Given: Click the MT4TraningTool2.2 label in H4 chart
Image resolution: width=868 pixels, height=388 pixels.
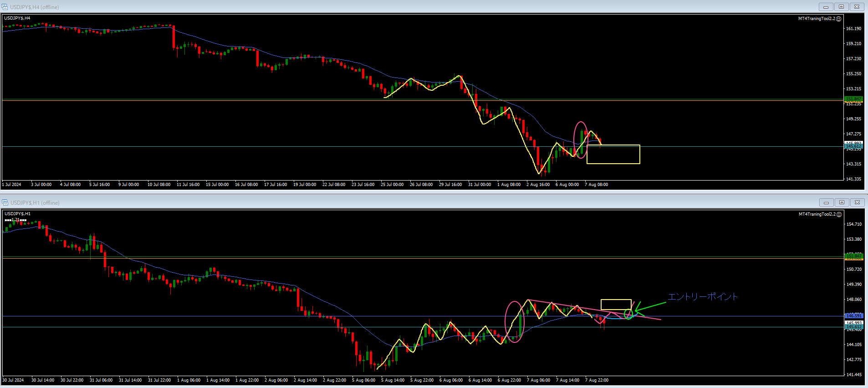Looking at the screenshot, I should [x=817, y=19].
